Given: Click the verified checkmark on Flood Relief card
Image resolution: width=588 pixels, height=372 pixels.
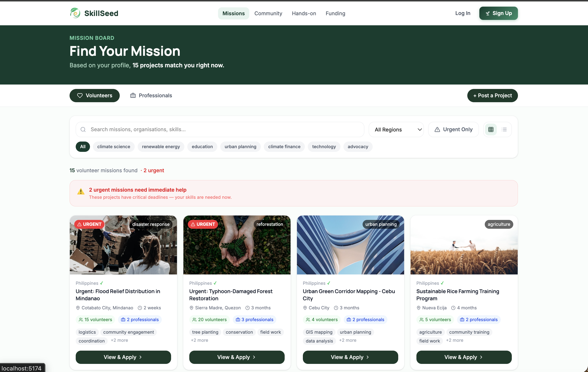Looking at the screenshot, I should coord(102,283).
